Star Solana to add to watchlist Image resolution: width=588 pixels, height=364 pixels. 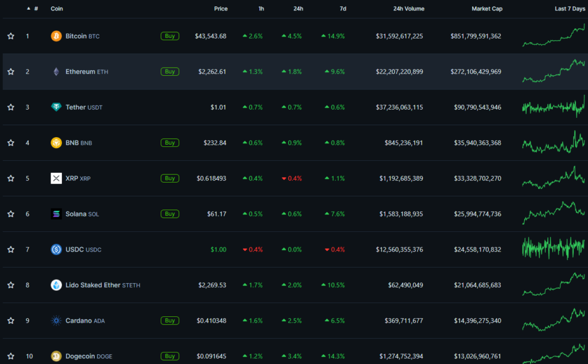(x=11, y=214)
